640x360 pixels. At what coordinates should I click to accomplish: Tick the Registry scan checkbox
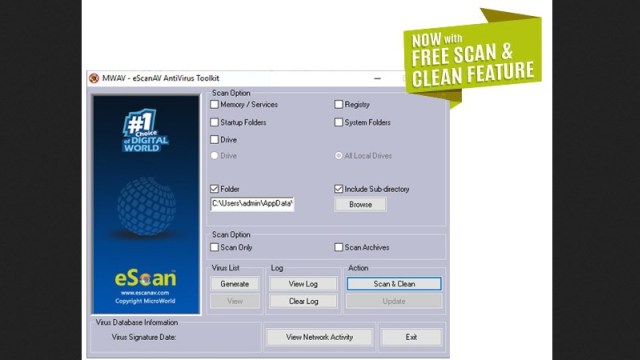point(338,104)
